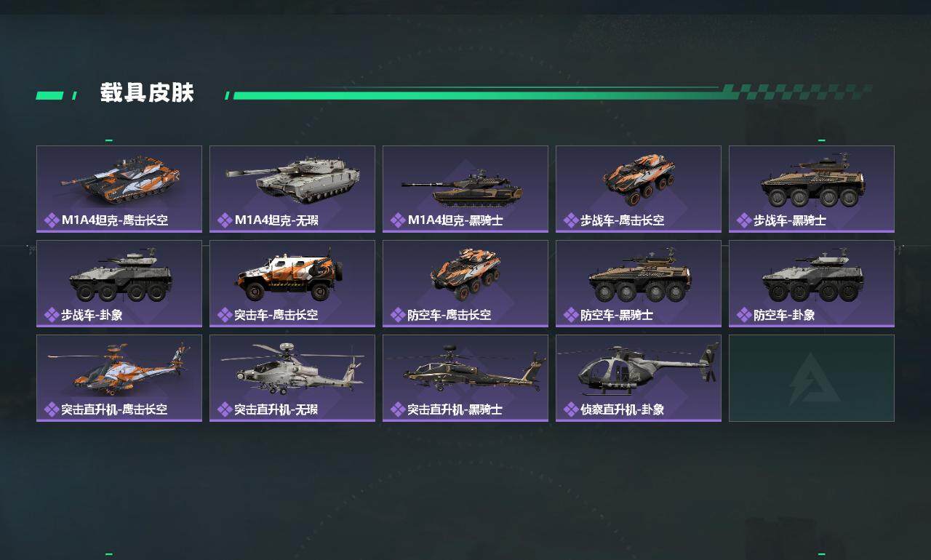Choose 步战车-卦象 vehicle skin
Screen dimensions: 931x560
click(119, 284)
